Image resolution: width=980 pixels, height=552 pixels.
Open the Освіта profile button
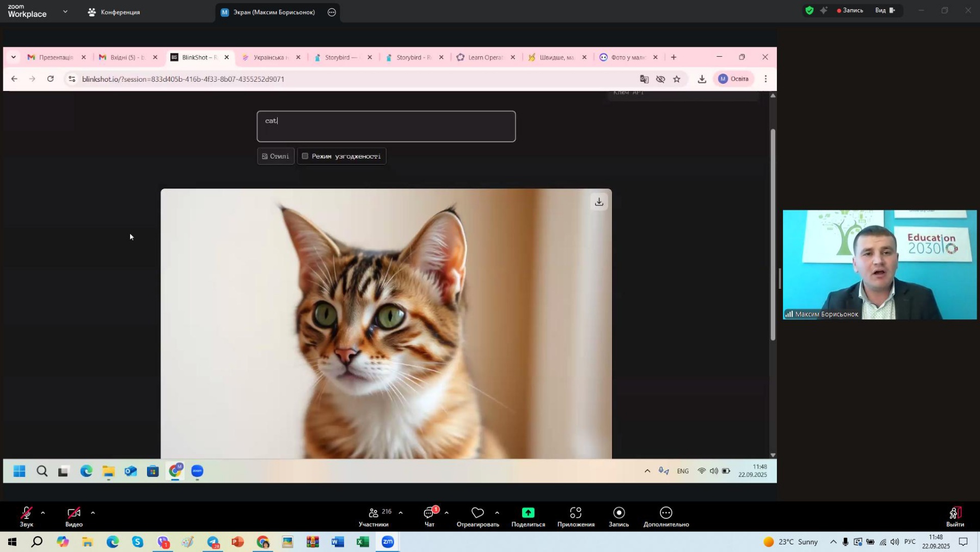(733, 79)
